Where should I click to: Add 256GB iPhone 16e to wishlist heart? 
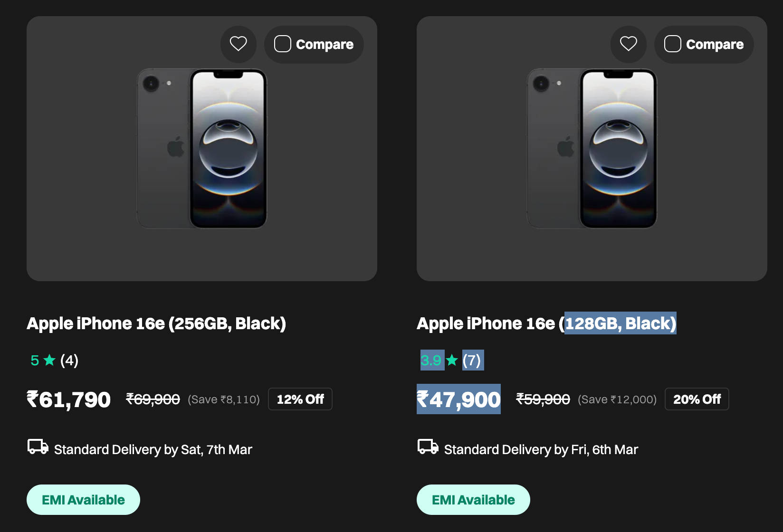pyautogui.click(x=239, y=44)
